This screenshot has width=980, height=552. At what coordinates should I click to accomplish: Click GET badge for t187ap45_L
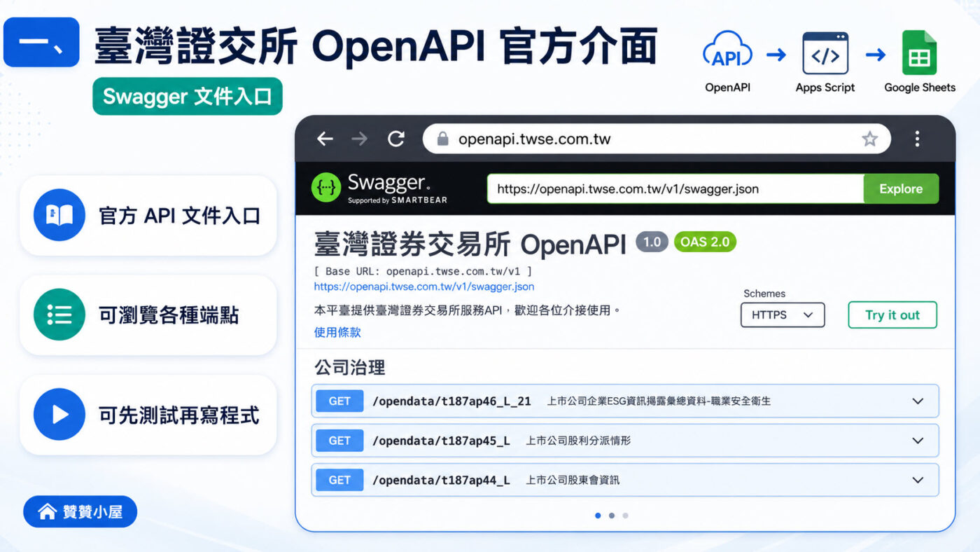pyautogui.click(x=339, y=441)
